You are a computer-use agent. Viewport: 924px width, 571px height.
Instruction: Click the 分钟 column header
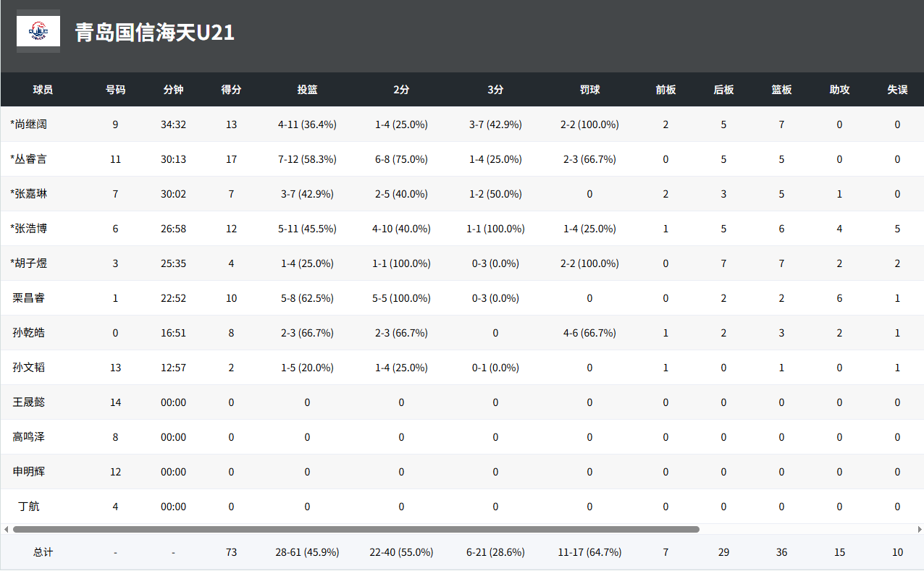point(173,90)
